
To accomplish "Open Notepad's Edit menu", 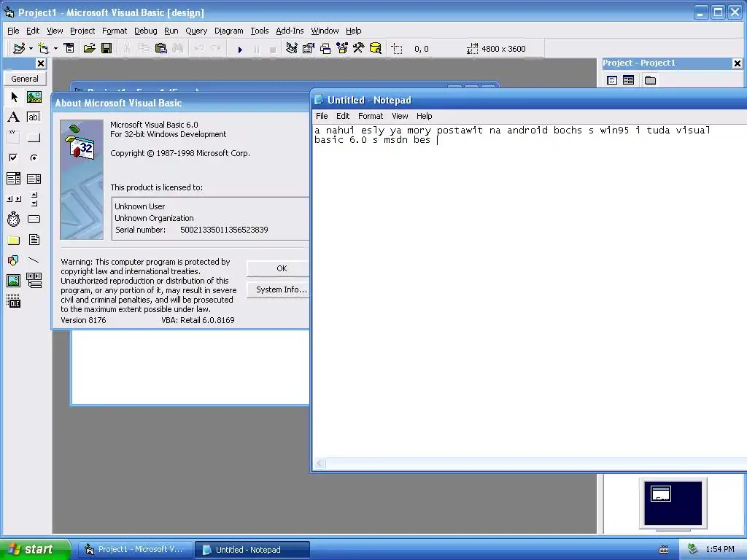I will click(x=343, y=116).
